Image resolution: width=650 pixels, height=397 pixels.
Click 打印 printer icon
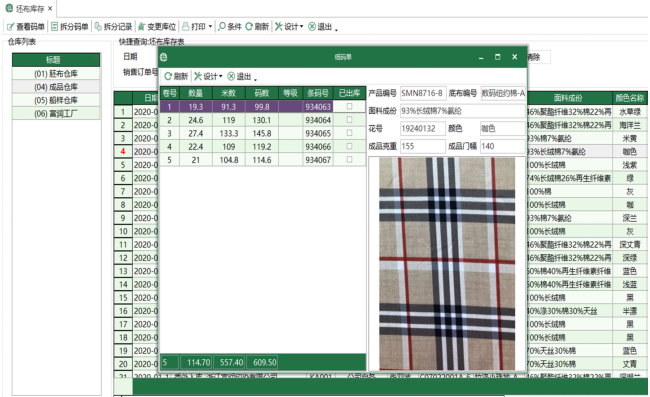coord(186,27)
